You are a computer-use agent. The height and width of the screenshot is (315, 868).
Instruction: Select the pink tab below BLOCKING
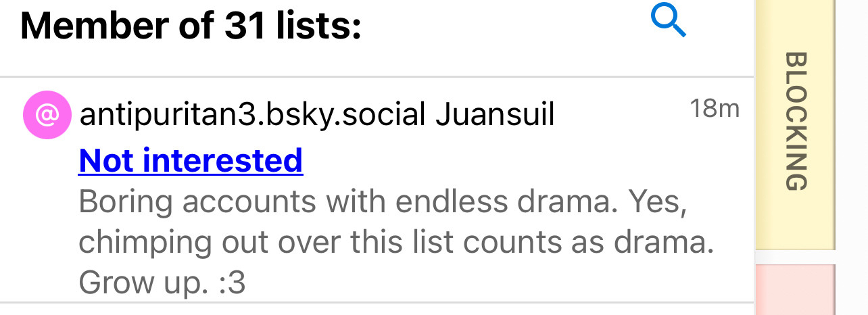pyautogui.click(x=795, y=291)
